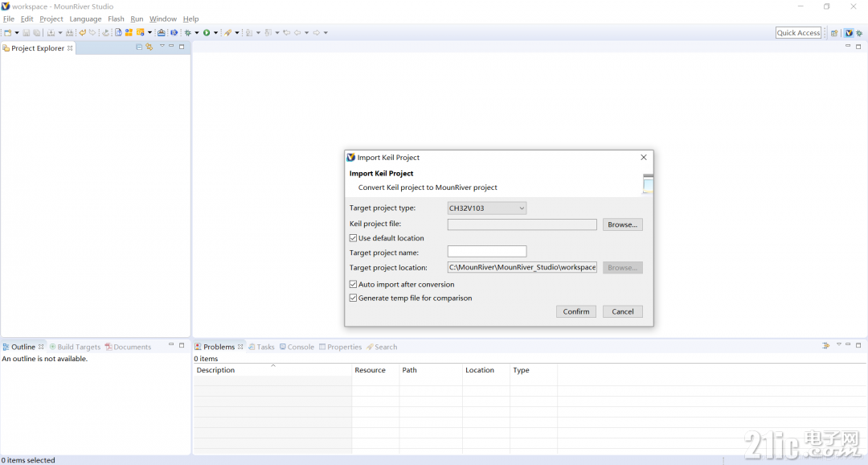Click the Rebuild all toolbar icon
Viewport: 868px width, 465px height.
(70, 33)
